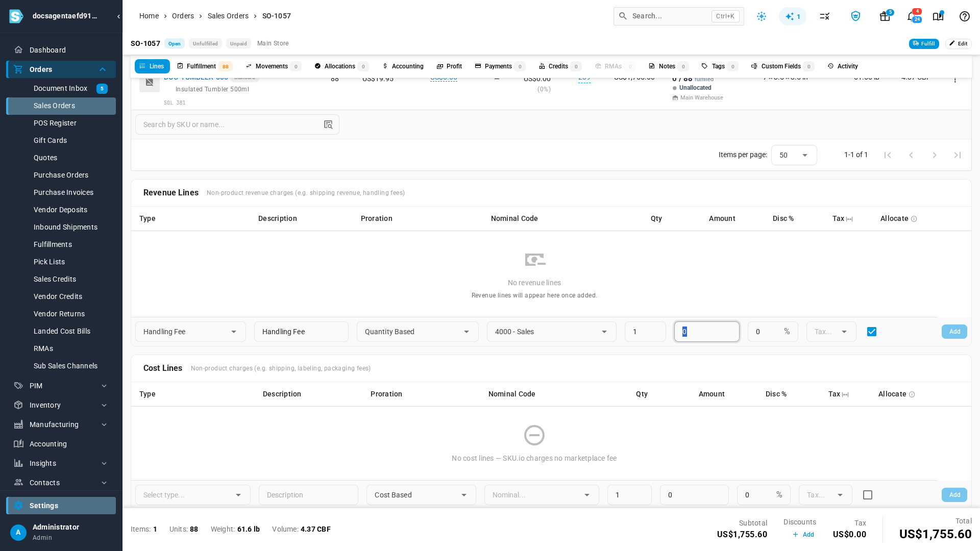
Task: Open the Handling Fee type dropdown
Action: [x=190, y=332]
